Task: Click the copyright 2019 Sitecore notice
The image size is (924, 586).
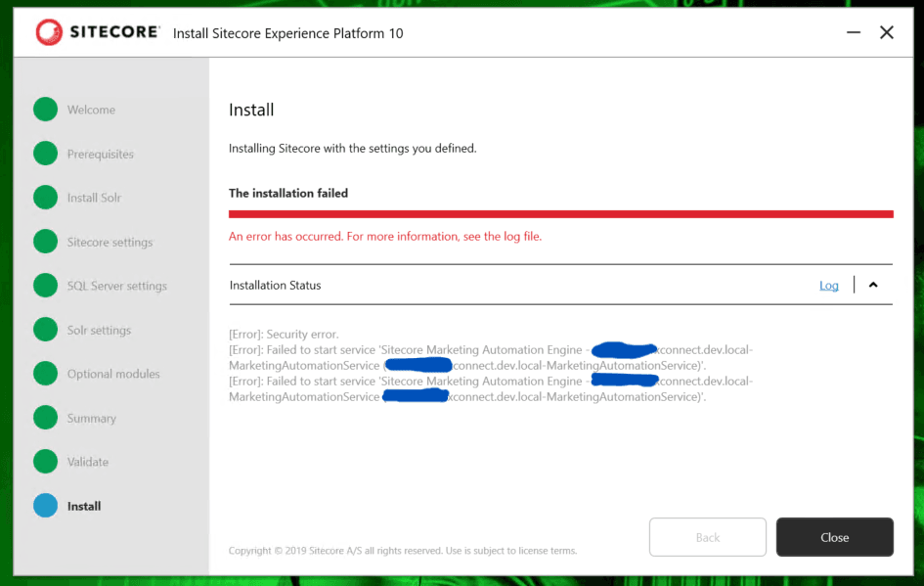Action: tap(403, 551)
